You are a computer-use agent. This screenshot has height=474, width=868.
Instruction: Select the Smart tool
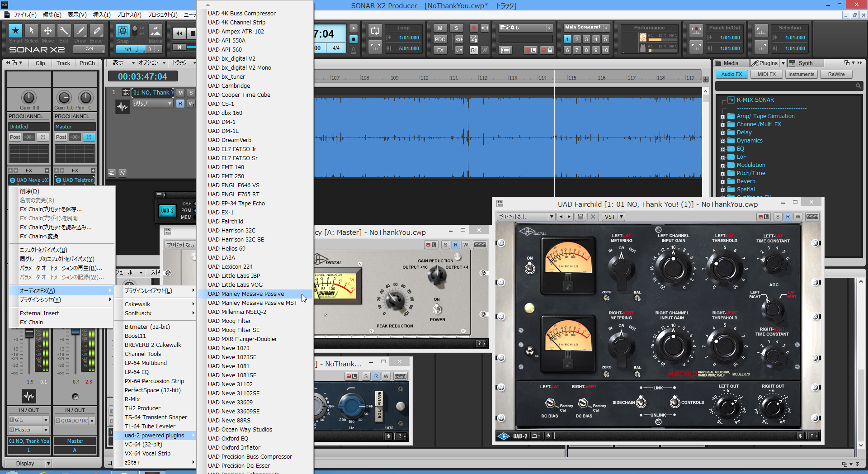(15, 31)
